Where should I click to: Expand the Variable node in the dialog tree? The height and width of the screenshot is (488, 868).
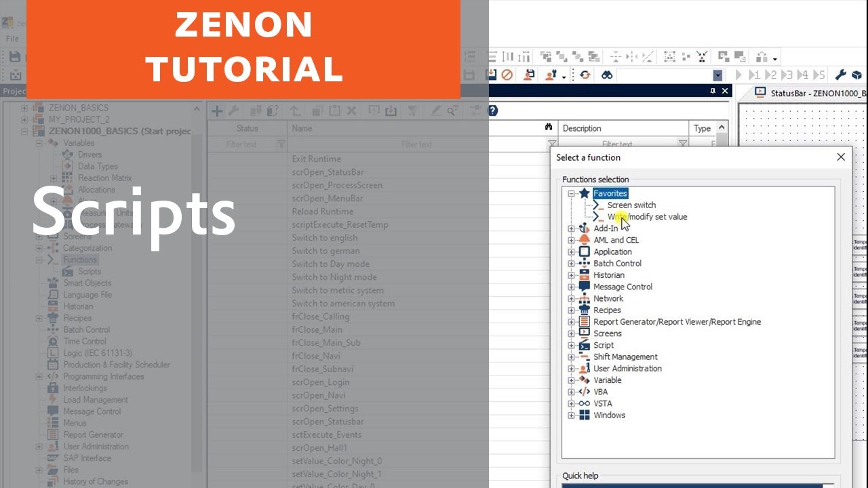(571, 380)
